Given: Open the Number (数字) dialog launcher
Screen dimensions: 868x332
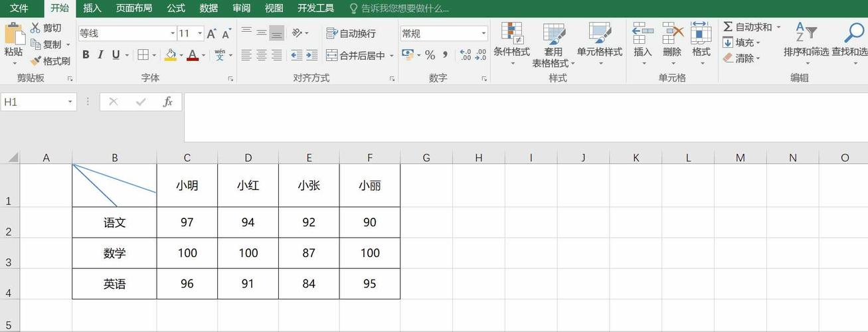Looking at the screenshot, I should pyautogui.click(x=485, y=79).
